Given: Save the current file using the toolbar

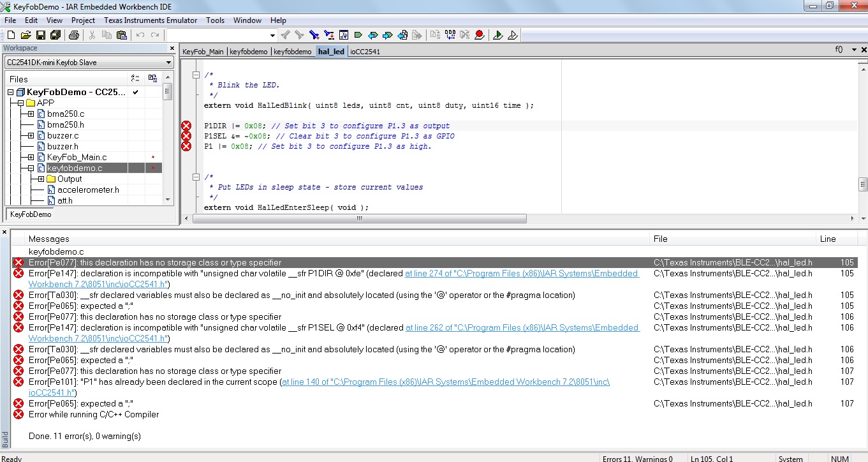Looking at the screenshot, I should click(x=40, y=35).
